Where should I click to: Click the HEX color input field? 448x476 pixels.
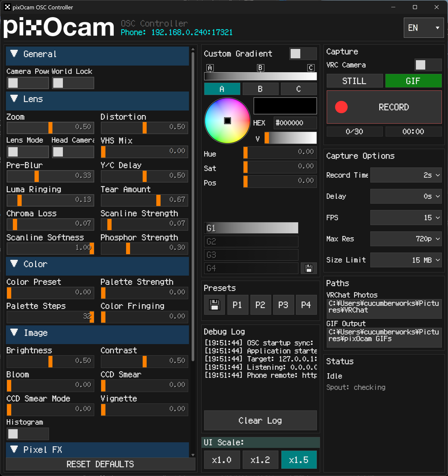coord(296,123)
